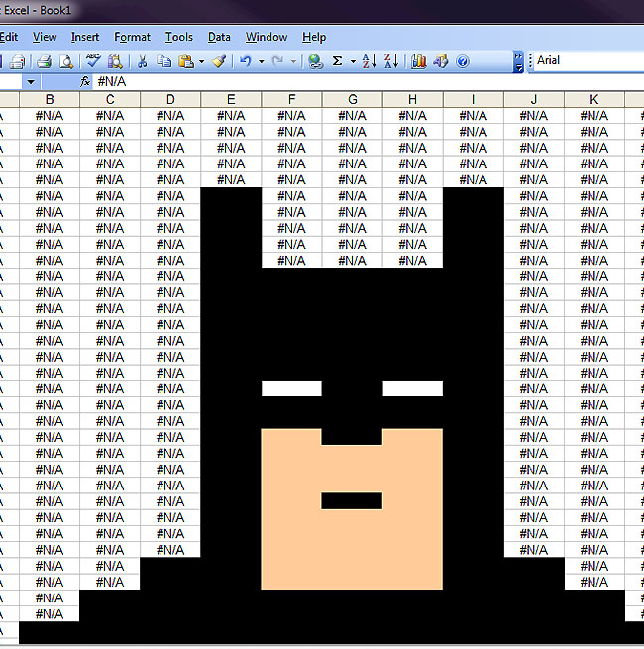Click the fx Insert Function icon
The width and height of the screenshot is (644, 649).
pyautogui.click(x=85, y=82)
